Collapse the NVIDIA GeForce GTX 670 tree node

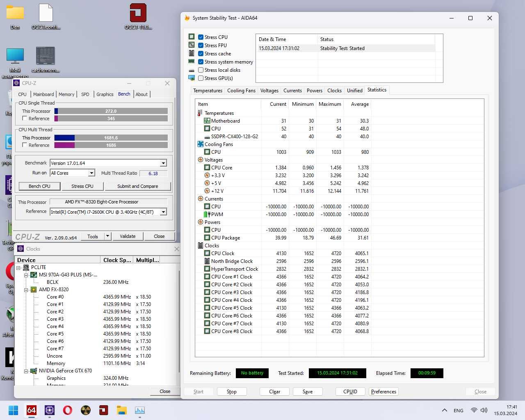[26, 371]
